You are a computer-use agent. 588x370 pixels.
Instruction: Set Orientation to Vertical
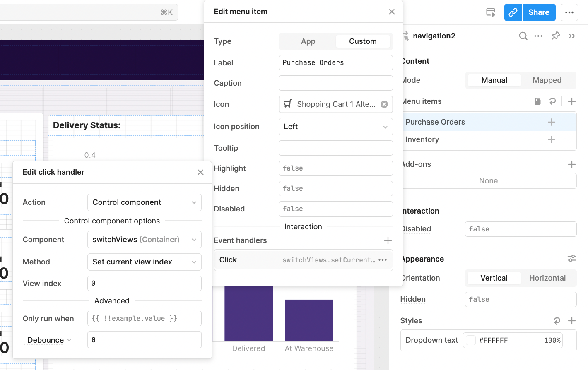click(x=494, y=278)
